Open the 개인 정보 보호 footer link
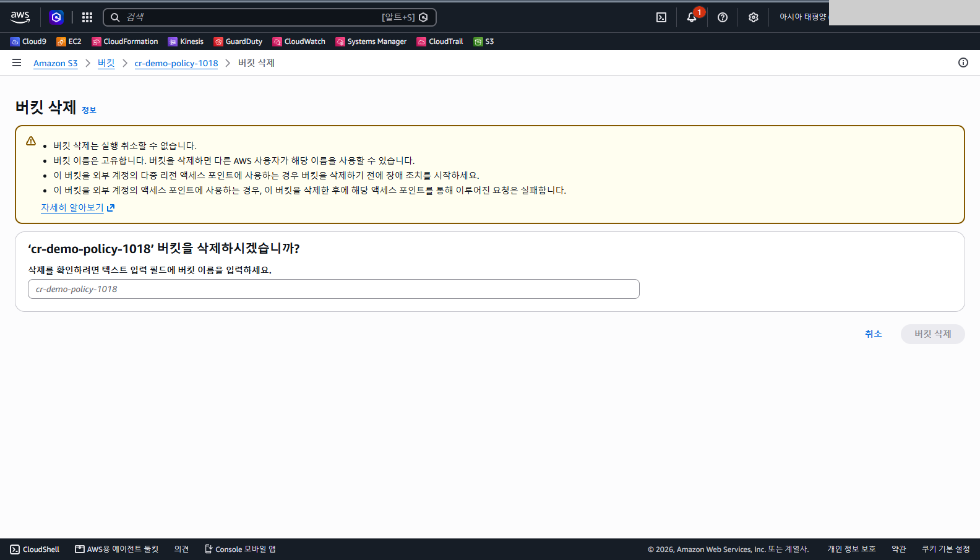Image resolution: width=980 pixels, height=560 pixels. point(852,549)
